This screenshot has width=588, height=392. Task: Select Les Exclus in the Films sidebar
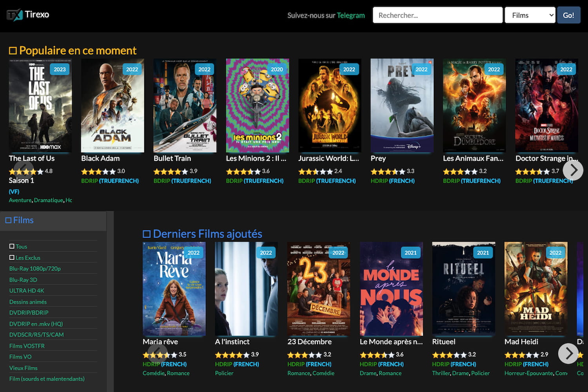pos(28,258)
